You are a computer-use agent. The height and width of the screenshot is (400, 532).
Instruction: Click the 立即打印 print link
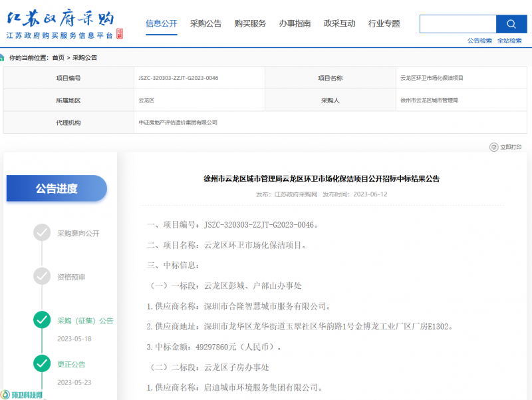pos(511,147)
